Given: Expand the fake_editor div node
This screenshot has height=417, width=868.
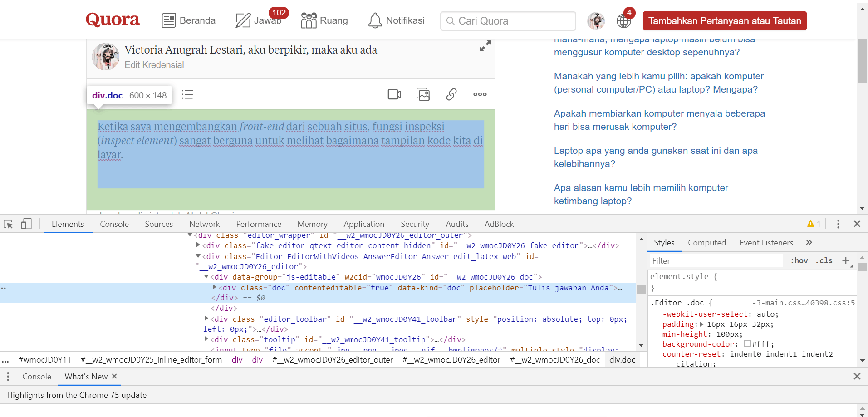Looking at the screenshot, I should pos(198,245).
